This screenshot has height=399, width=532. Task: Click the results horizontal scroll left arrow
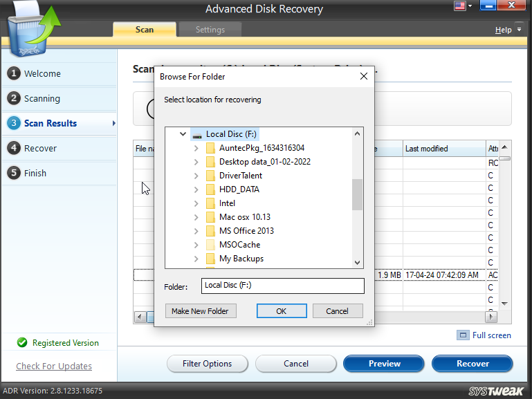pos(140,317)
